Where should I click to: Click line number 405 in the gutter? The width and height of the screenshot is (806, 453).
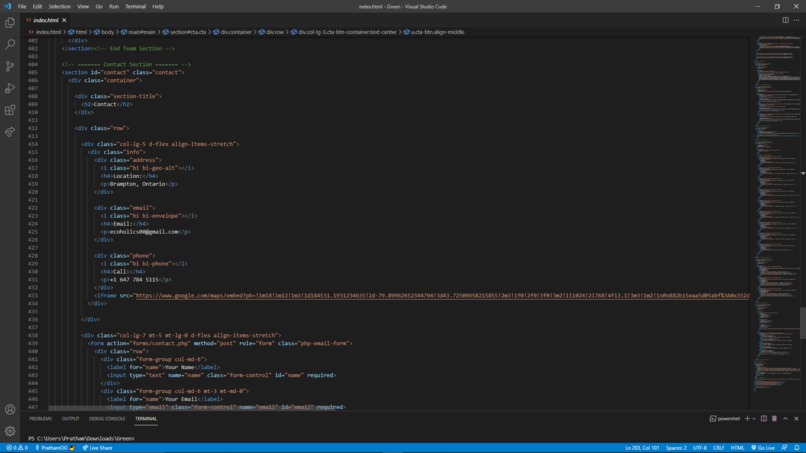coord(33,73)
